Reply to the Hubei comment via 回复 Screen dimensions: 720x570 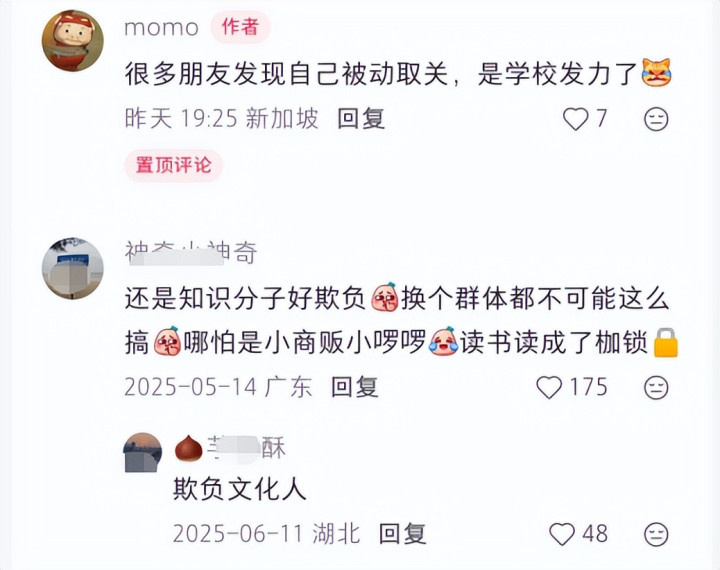(x=402, y=534)
